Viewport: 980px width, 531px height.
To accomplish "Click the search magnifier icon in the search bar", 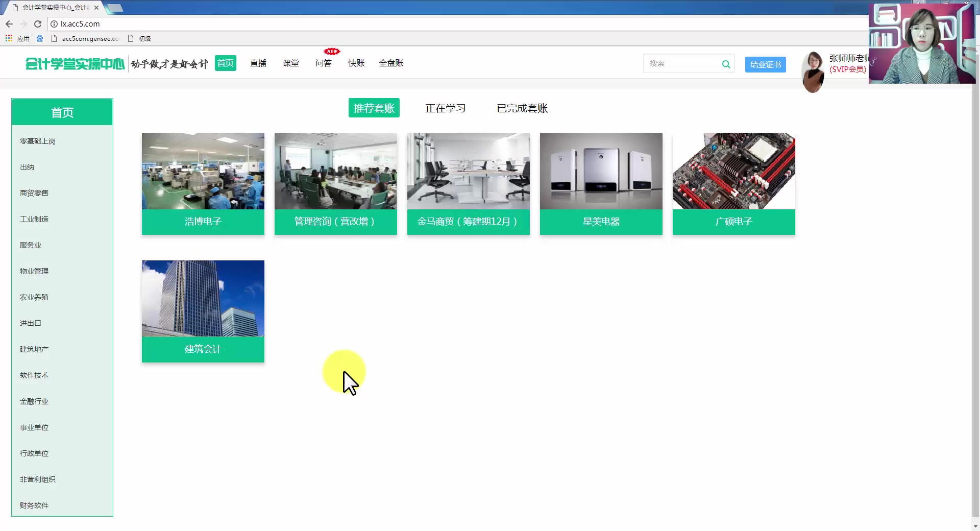I will pos(726,64).
